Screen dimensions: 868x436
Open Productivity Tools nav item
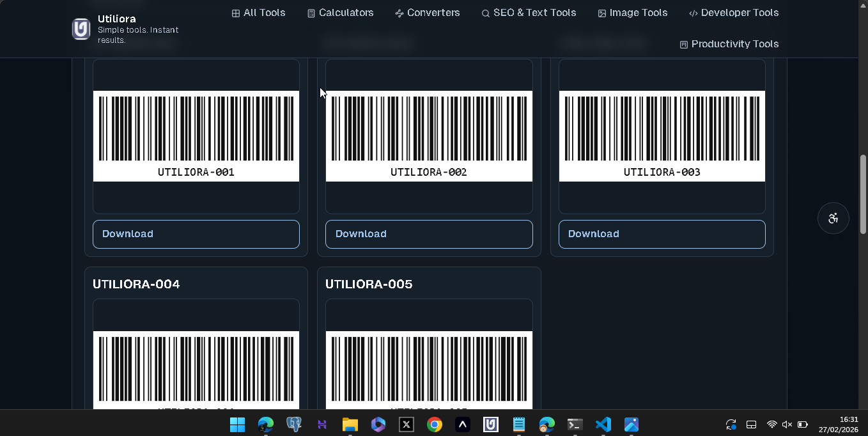[729, 44]
